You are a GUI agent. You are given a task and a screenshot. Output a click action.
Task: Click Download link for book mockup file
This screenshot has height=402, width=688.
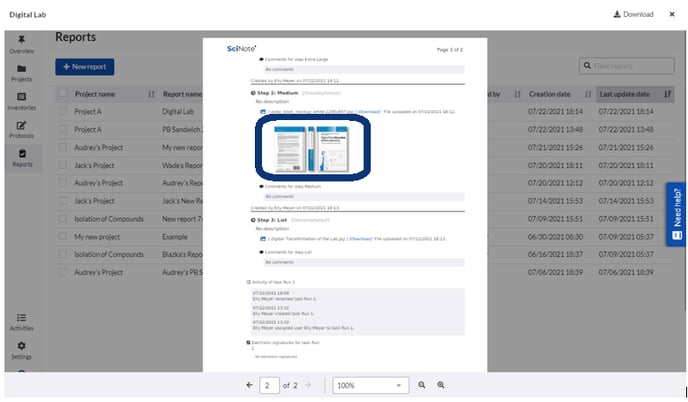coord(368,112)
